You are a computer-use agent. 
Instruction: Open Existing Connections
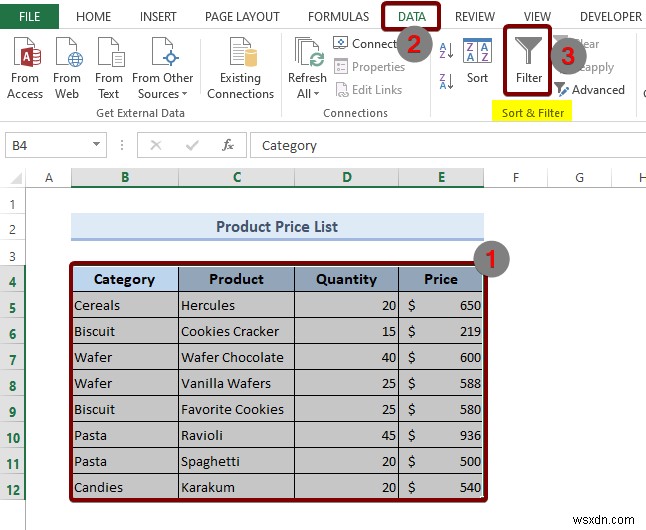(x=241, y=68)
